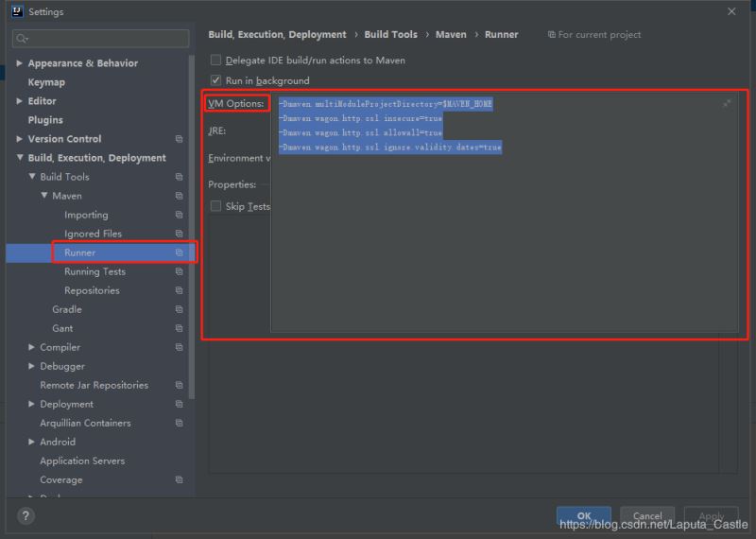
Task: Expand the Android node
Action: pos(31,442)
